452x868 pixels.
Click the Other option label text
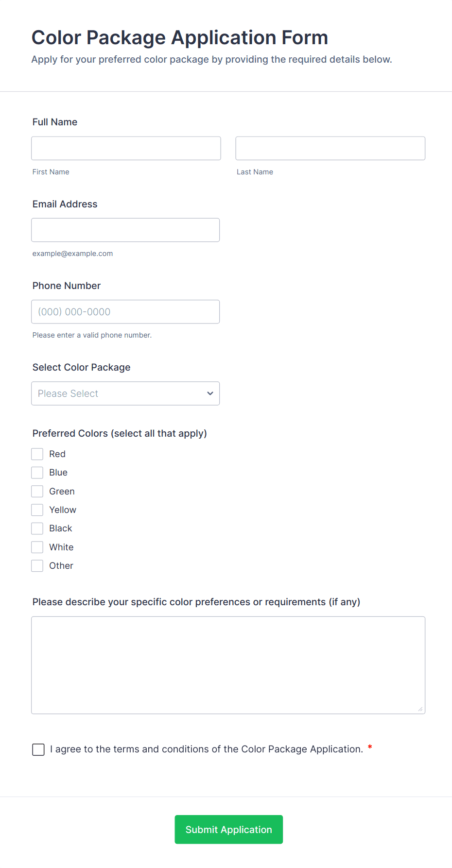61,566
